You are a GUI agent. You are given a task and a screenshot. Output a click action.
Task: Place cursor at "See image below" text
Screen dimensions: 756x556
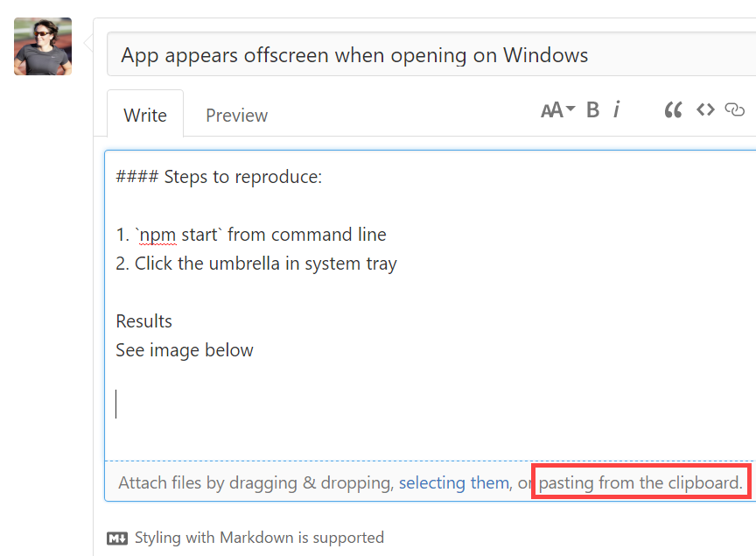click(185, 350)
